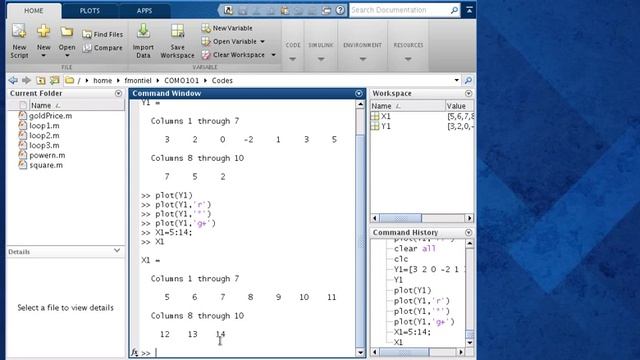Image resolution: width=640 pixels, height=360 pixels.
Task: Click the Import Data icon
Action: click(x=143, y=31)
